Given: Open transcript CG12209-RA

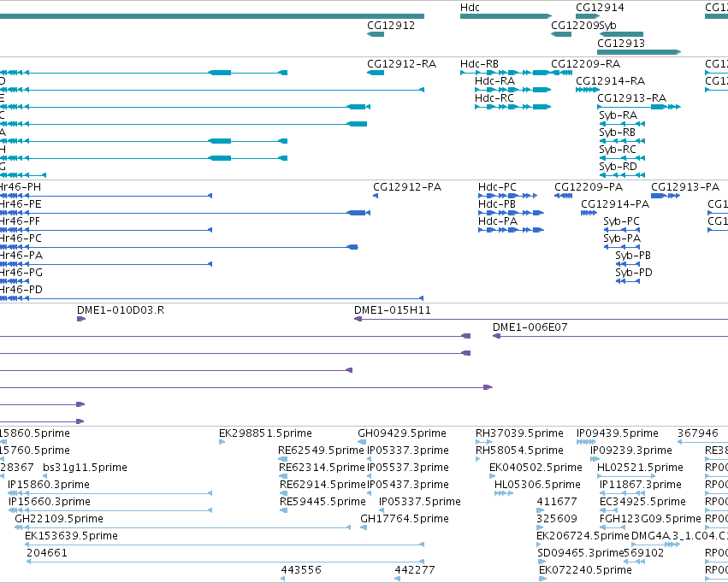Looking at the screenshot, I should click(x=585, y=64).
